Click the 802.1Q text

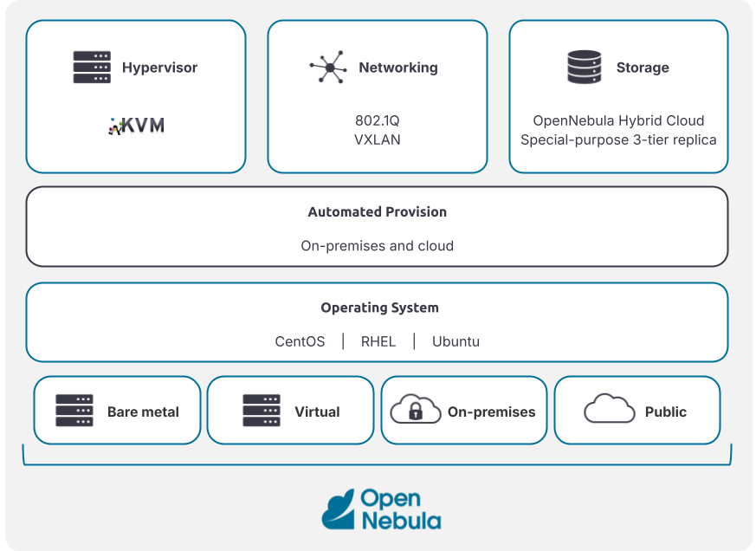tap(378, 120)
